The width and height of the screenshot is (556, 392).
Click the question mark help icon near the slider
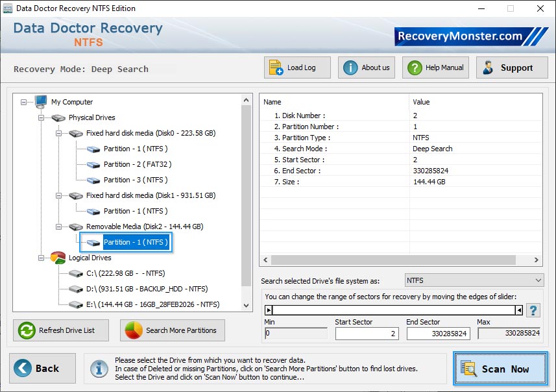pos(533,310)
